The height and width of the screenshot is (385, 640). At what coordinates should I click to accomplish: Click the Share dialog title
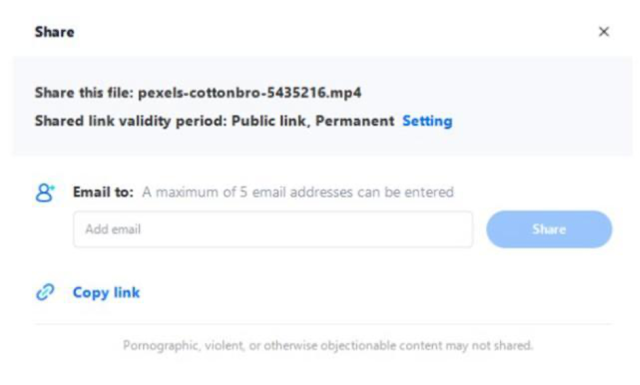pyautogui.click(x=54, y=32)
